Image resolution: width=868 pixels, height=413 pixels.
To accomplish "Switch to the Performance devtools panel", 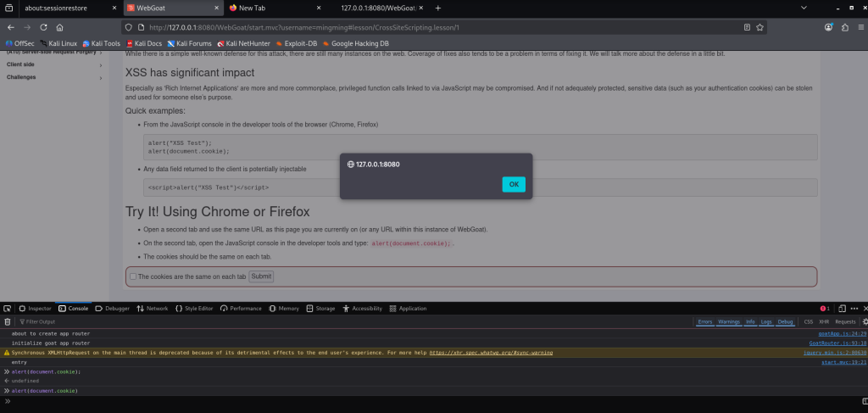I will tap(241, 309).
